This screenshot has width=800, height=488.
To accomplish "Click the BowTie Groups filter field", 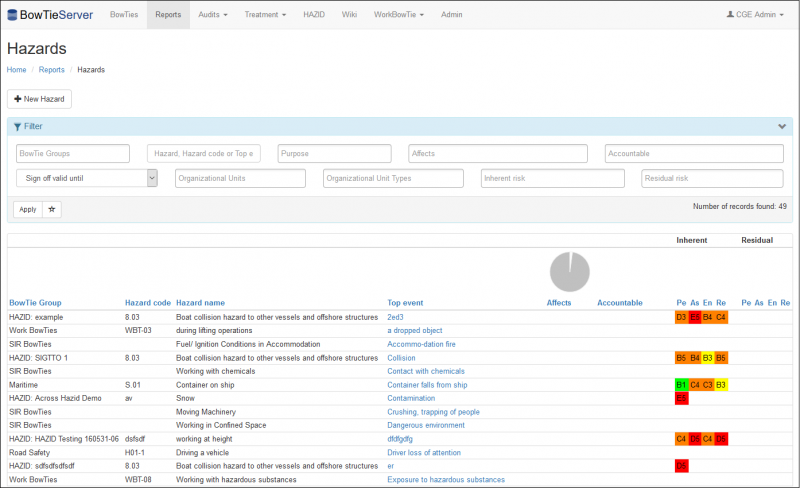I will pyautogui.click(x=73, y=153).
